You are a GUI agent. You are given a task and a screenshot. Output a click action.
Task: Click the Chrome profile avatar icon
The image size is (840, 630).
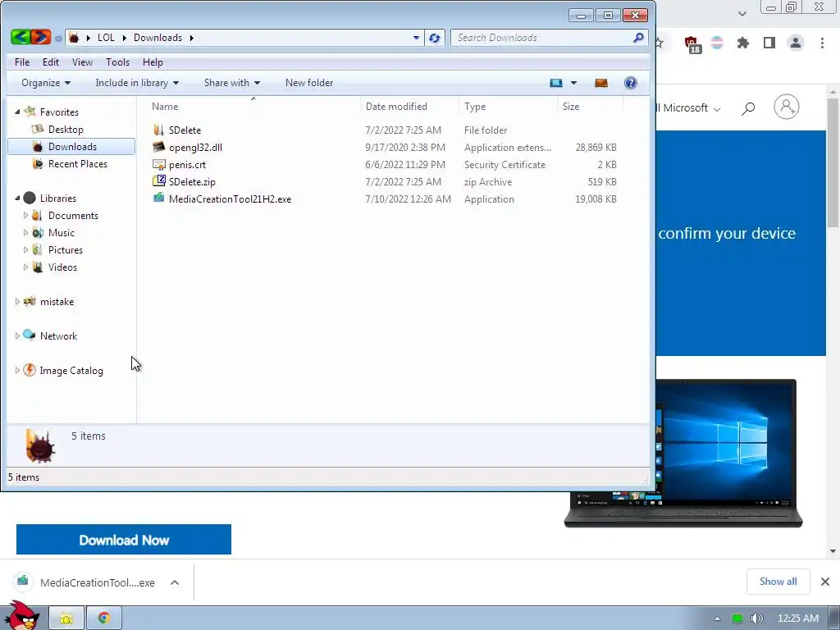tap(796, 43)
